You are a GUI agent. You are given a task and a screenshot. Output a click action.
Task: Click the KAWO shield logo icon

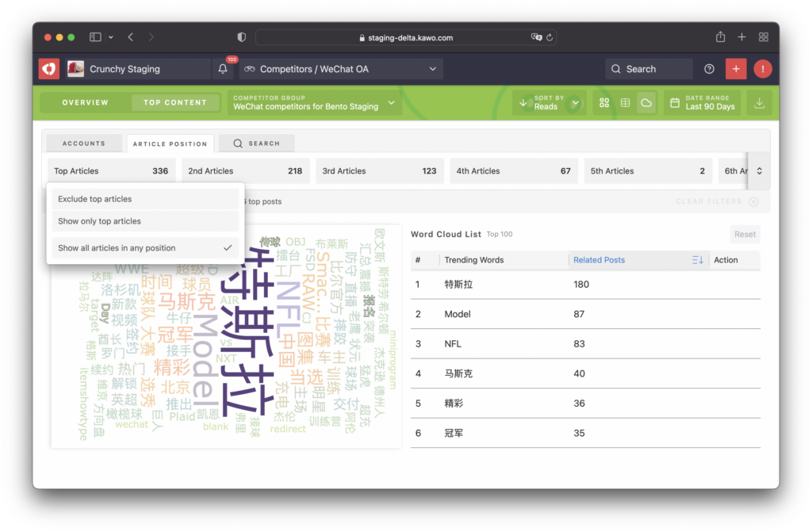click(49, 69)
